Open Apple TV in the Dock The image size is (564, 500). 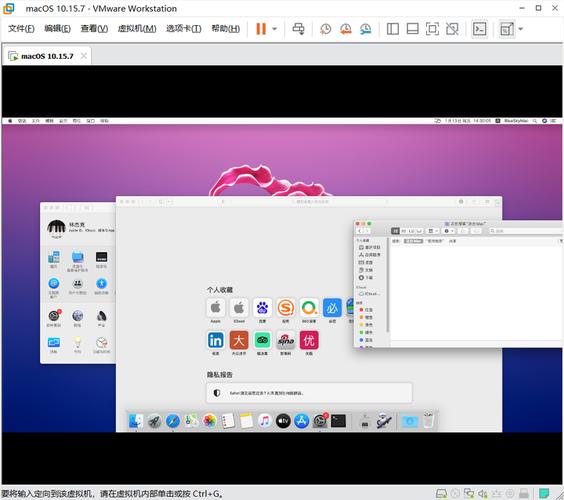coord(283,421)
